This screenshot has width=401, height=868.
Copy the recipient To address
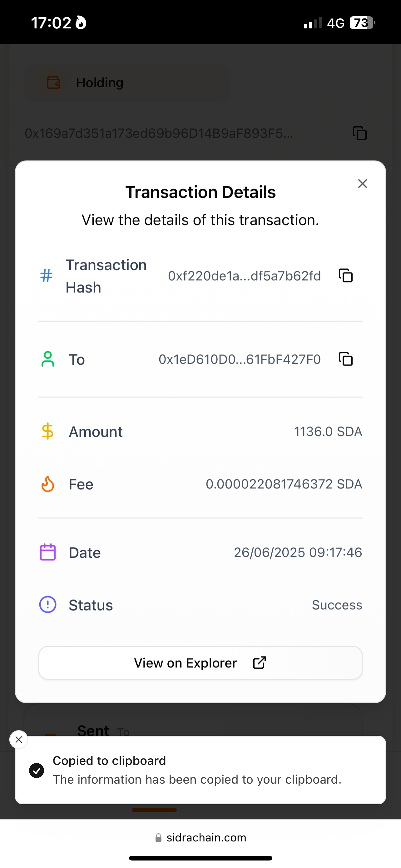[x=345, y=359]
